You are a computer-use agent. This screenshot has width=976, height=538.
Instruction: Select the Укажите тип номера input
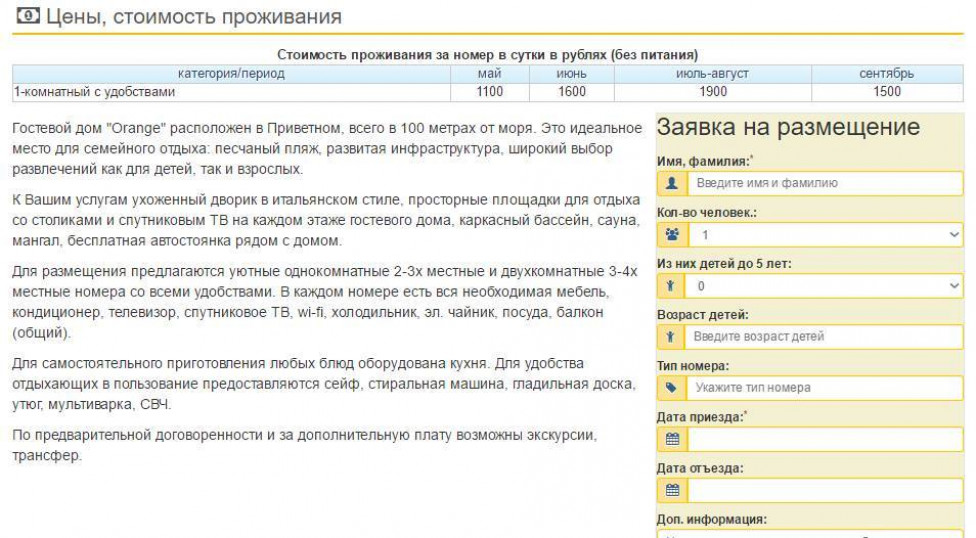(824, 388)
